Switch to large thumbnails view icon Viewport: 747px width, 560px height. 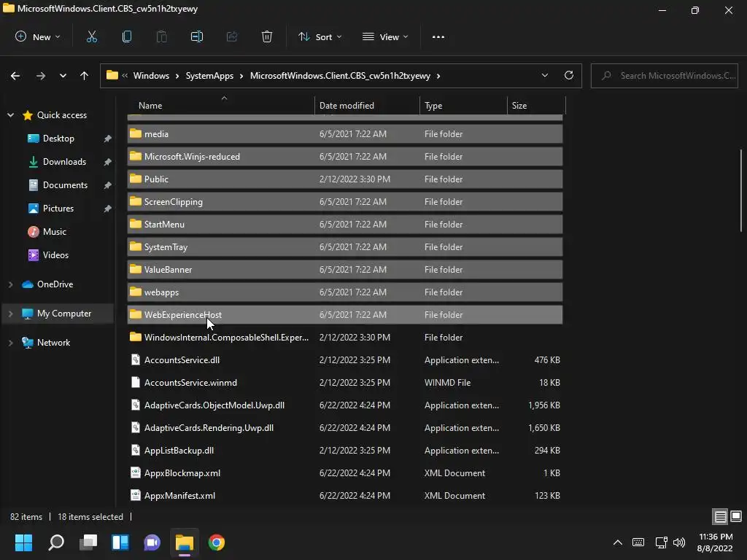coord(736,516)
